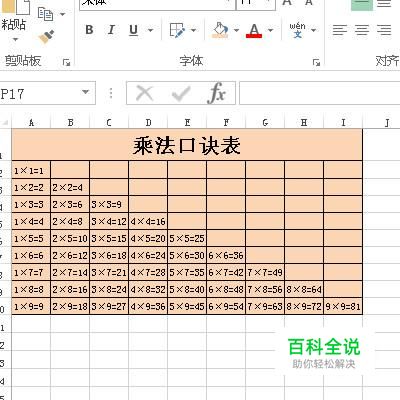Click the Cancel X formula button

145,93
